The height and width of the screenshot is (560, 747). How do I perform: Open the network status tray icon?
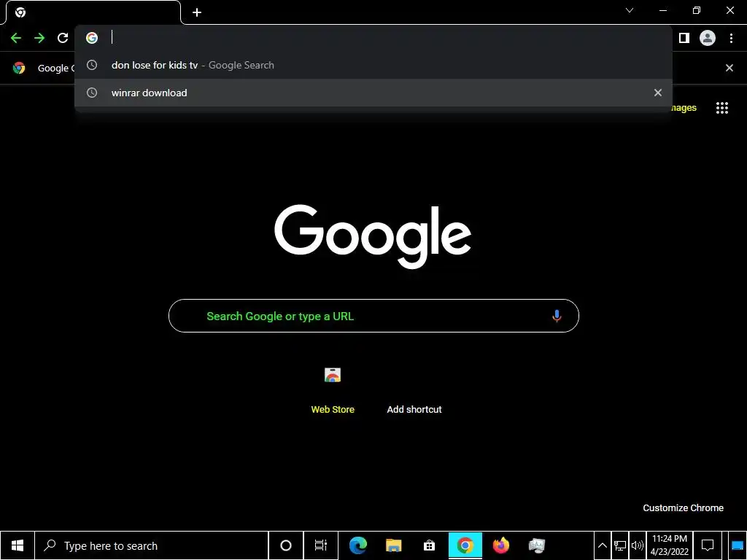620,545
